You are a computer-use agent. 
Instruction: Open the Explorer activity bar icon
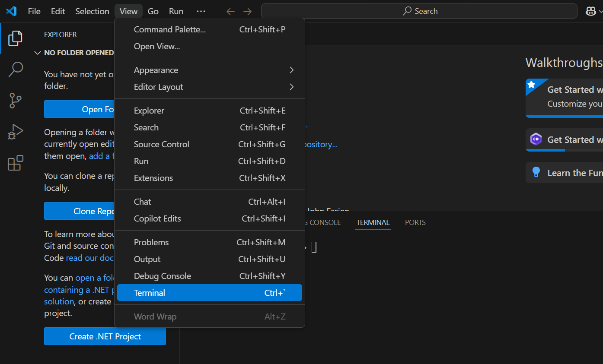pyautogui.click(x=15, y=38)
